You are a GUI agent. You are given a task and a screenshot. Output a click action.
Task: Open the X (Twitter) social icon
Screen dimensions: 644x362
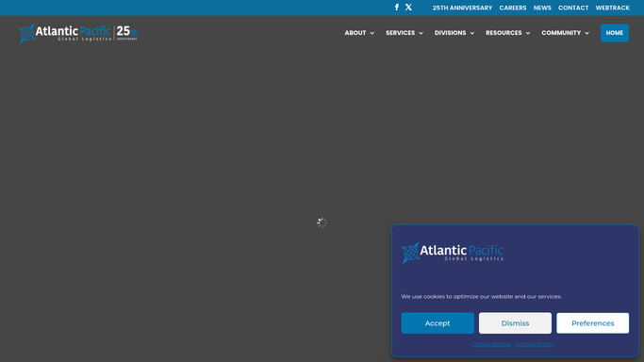tap(408, 8)
